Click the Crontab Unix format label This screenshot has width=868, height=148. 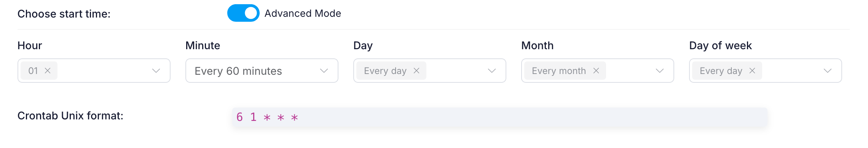click(x=70, y=116)
